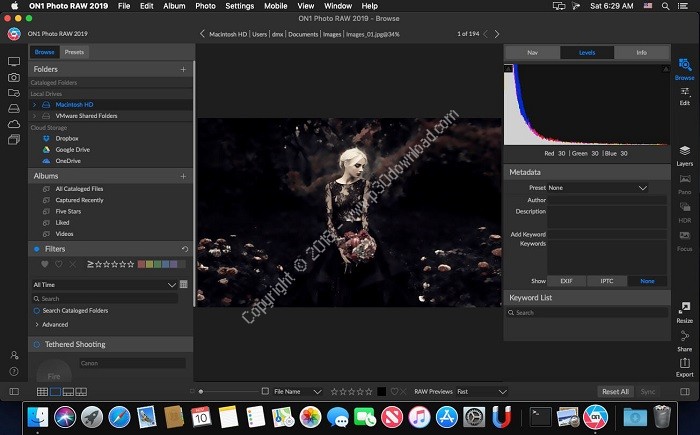Open the Layers module
The height and width of the screenshot is (435, 700).
click(685, 150)
